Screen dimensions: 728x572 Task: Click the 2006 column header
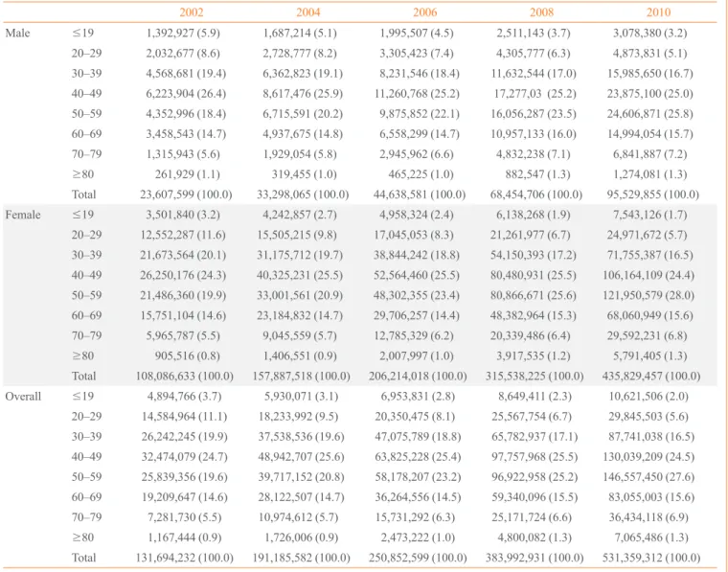click(x=424, y=12)
